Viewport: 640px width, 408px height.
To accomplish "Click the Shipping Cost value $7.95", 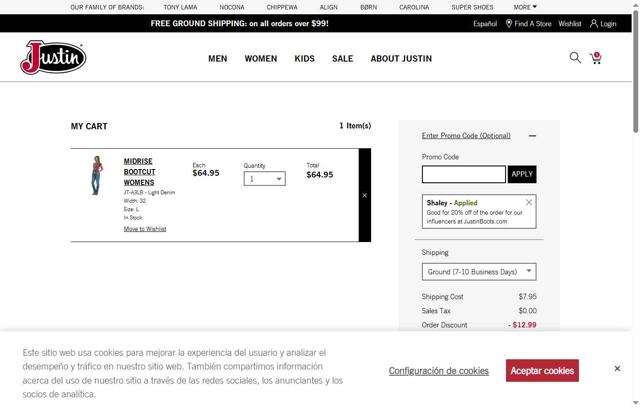I will (527, 296).
